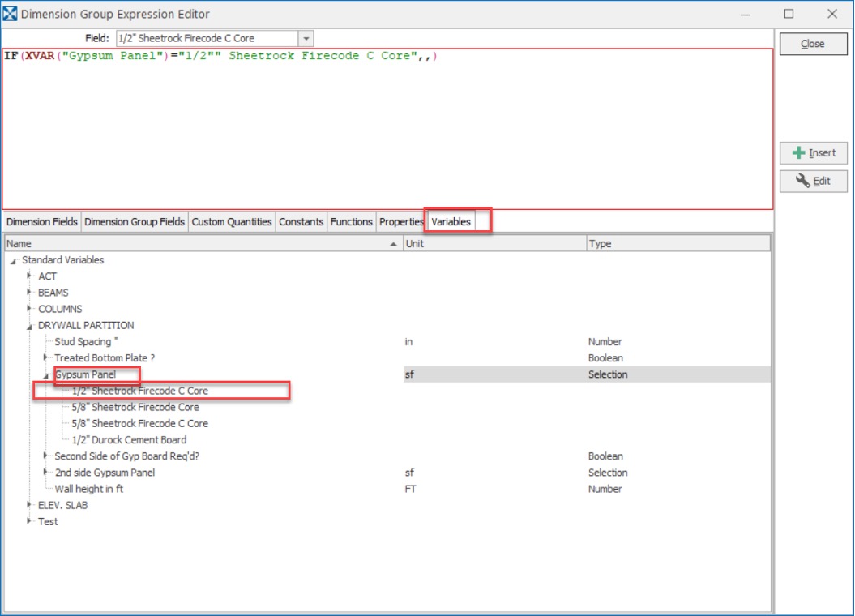Select 5/8" Sheetrock Firecode C Core item
855x616 pixels.
click(140, 424)
